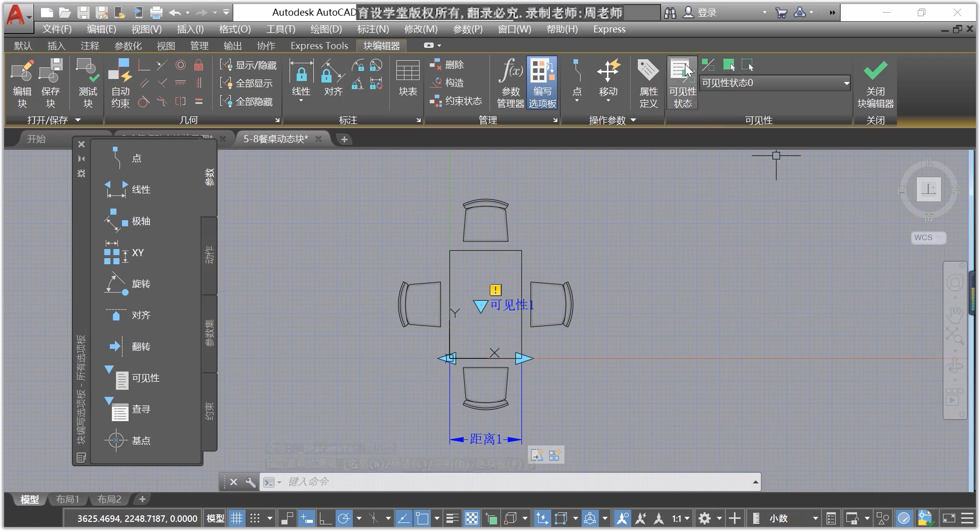The image size is (980, 531).
Task: Click the customization menu status bar icon
Action: click(967, 518)
